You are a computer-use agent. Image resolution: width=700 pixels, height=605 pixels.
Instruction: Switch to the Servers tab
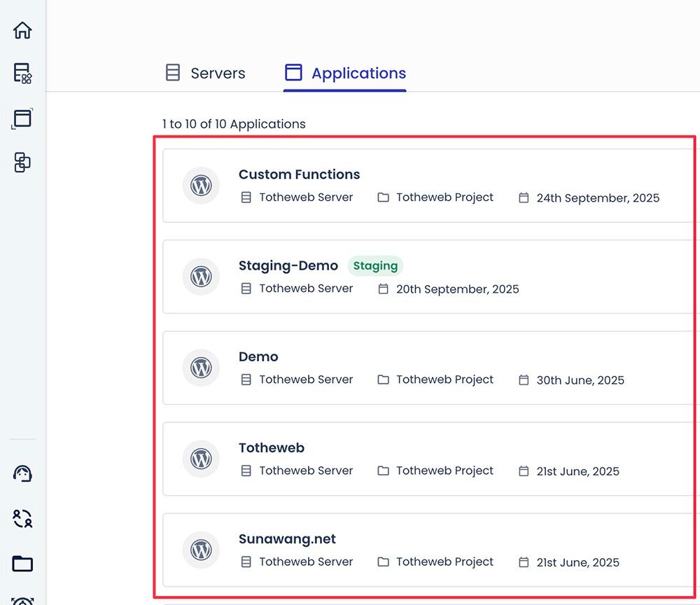205,74
